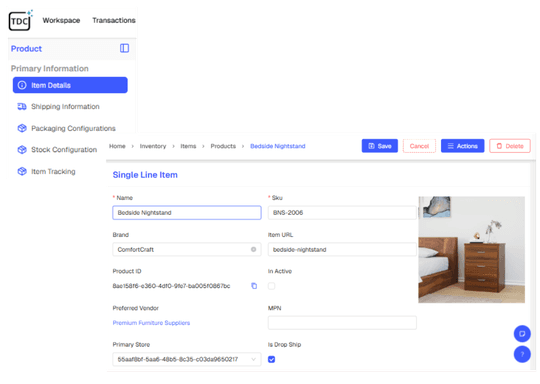Toggle the In Active checkbox
540x384 pixels.
[271, 286]
